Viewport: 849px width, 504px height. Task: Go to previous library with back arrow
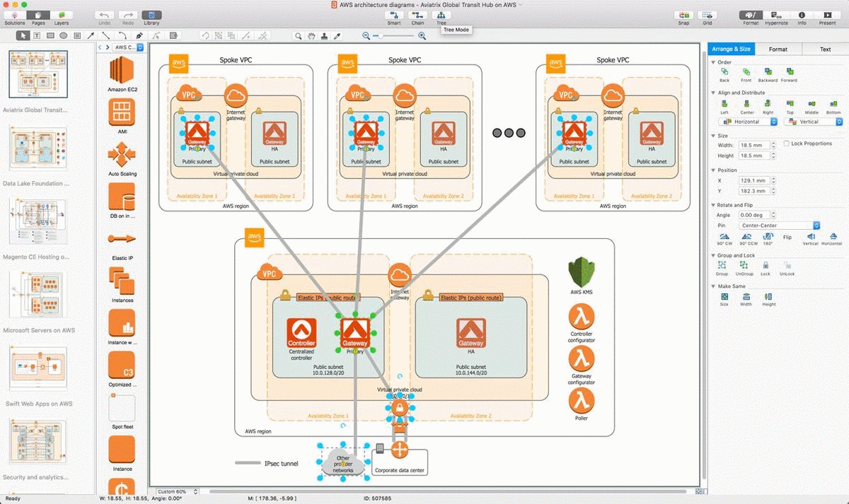tap(100, 47)
